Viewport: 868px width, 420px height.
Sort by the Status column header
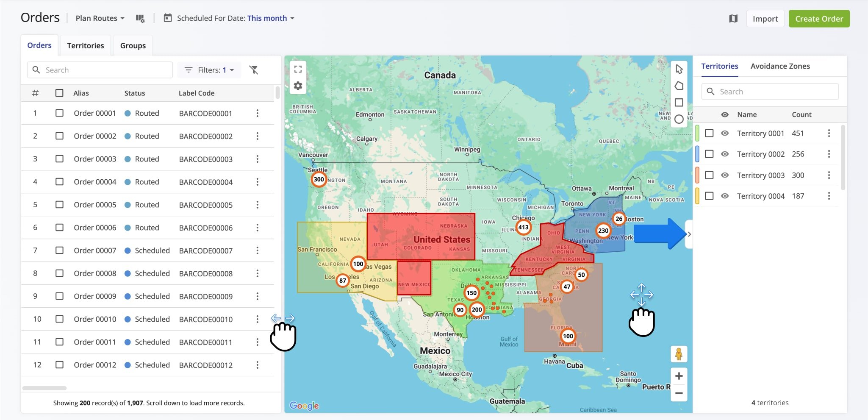click(x=135, y=93)
